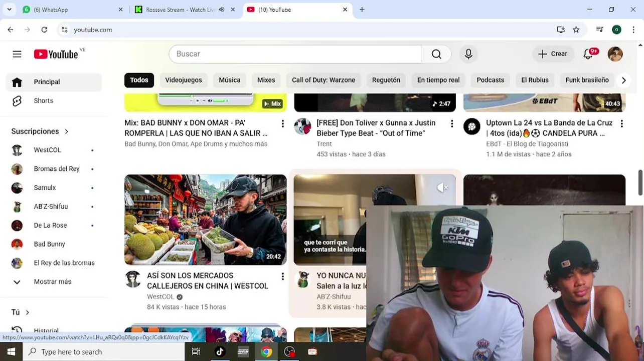Open notifications bell with 9+ badge
Image resolution: width=644 pixels, height=361 pixels.
[x=589, y=54]
